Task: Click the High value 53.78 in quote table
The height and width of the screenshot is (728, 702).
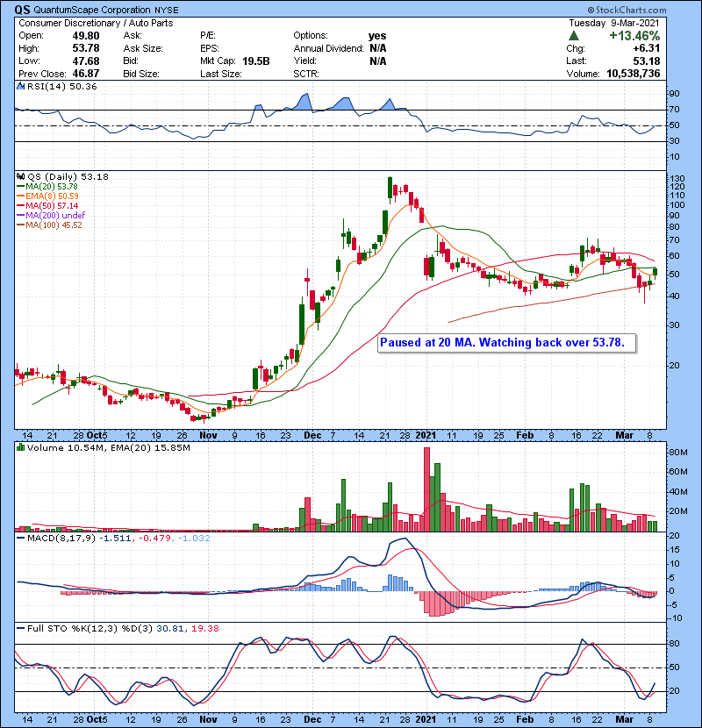Action: pos(86,48)
